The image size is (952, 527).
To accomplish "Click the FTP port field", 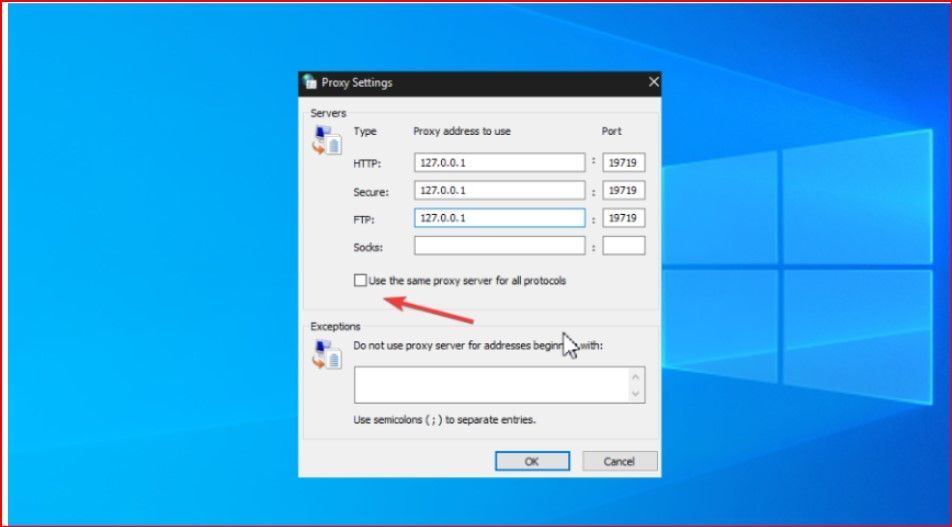I will point(624,218).
